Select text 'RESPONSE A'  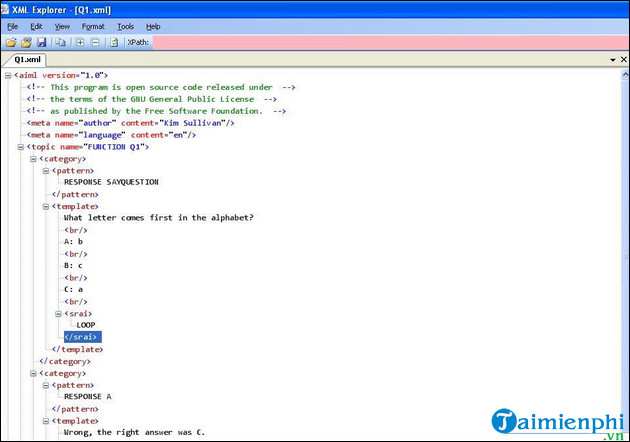click(x=88, y=397)
